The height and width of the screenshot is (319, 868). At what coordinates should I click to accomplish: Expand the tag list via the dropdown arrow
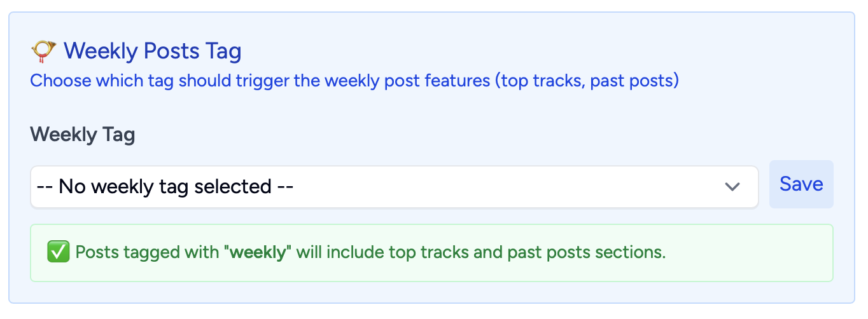732,187
